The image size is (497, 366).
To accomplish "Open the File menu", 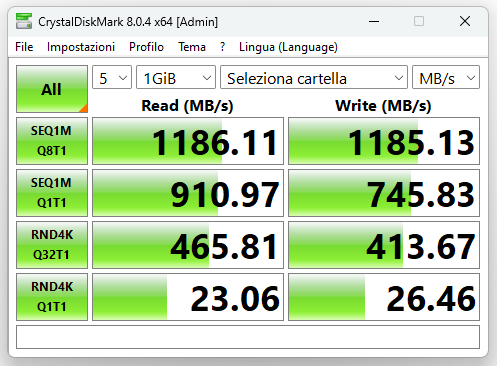I will [24, 47].
